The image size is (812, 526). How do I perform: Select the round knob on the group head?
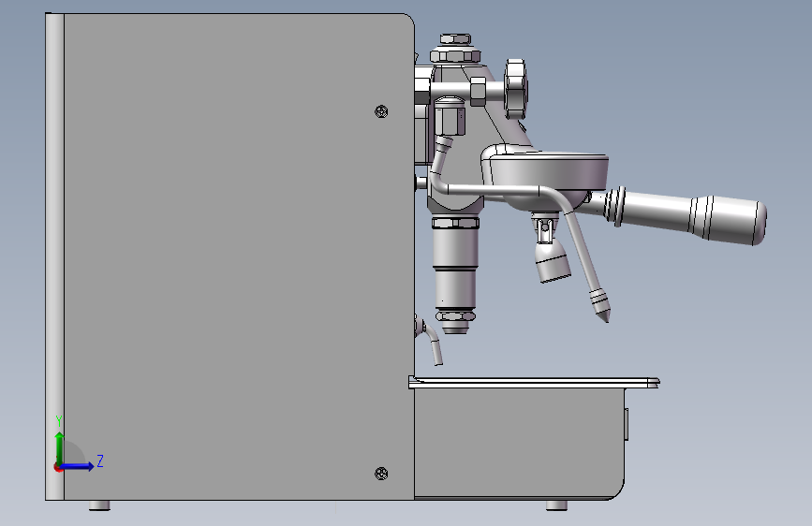pos(515,89)
